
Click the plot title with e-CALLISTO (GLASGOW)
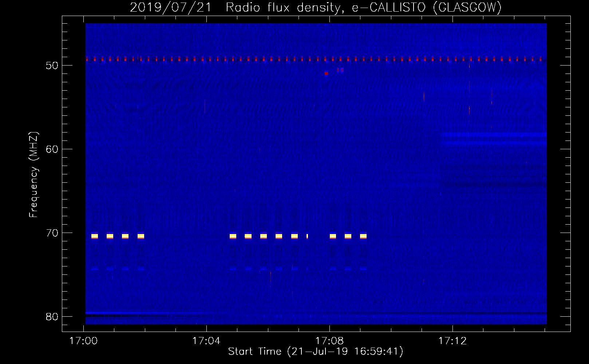click(x=316, y=7)
